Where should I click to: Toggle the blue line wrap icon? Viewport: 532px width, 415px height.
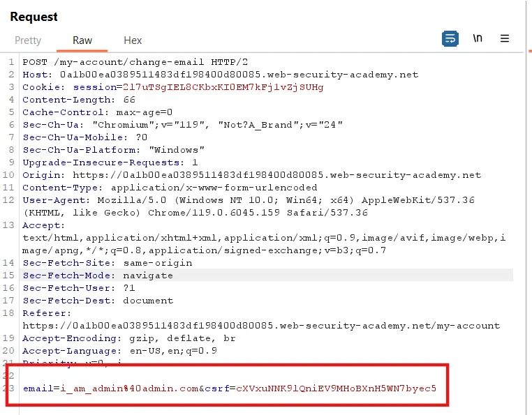click(x=450, y=38)
